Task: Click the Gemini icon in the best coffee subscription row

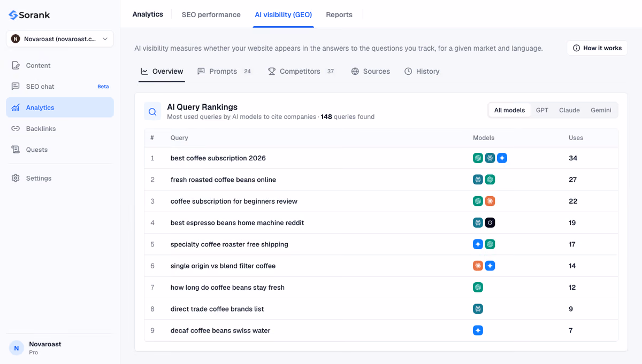Action: (x=502, y=158)
